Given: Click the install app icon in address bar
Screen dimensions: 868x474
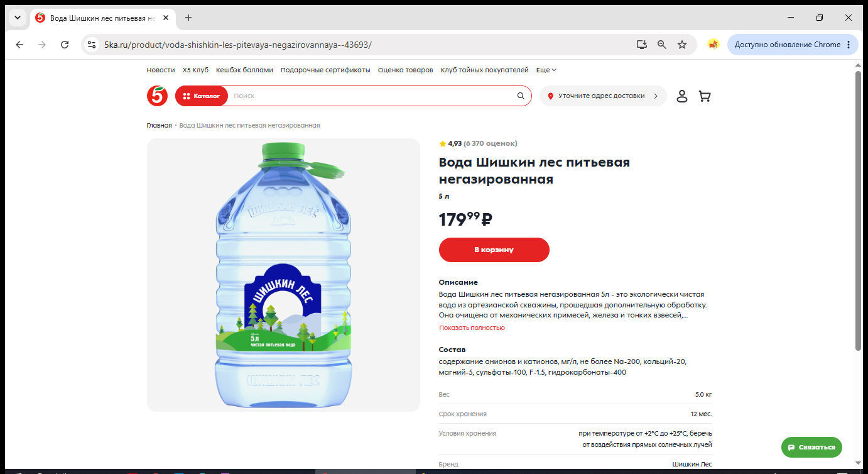Looking at the screenshot, I should 641,45.
